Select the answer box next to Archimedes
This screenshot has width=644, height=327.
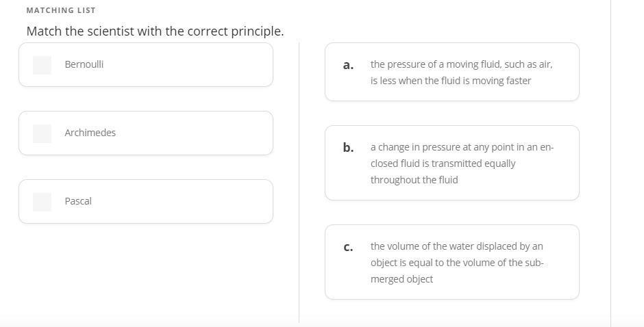(x=42, y=133)
